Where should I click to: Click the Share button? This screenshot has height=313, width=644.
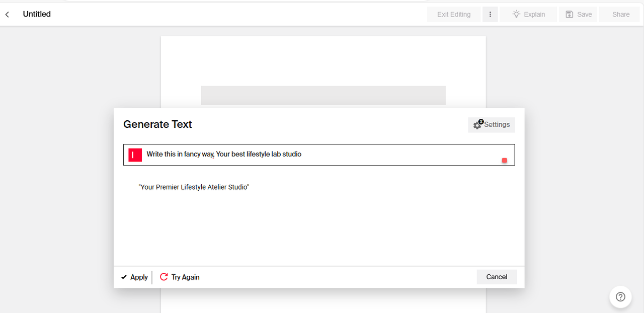pos(621,15)
